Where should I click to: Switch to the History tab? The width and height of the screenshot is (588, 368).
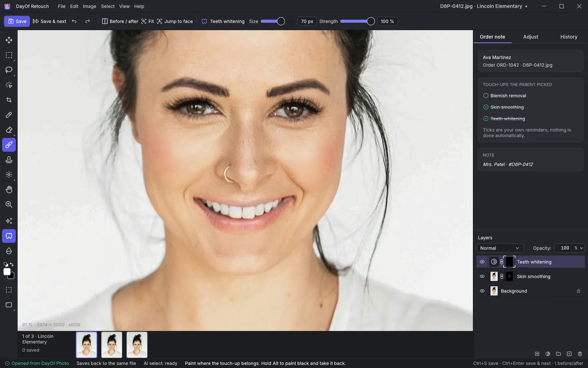[569, 37]
